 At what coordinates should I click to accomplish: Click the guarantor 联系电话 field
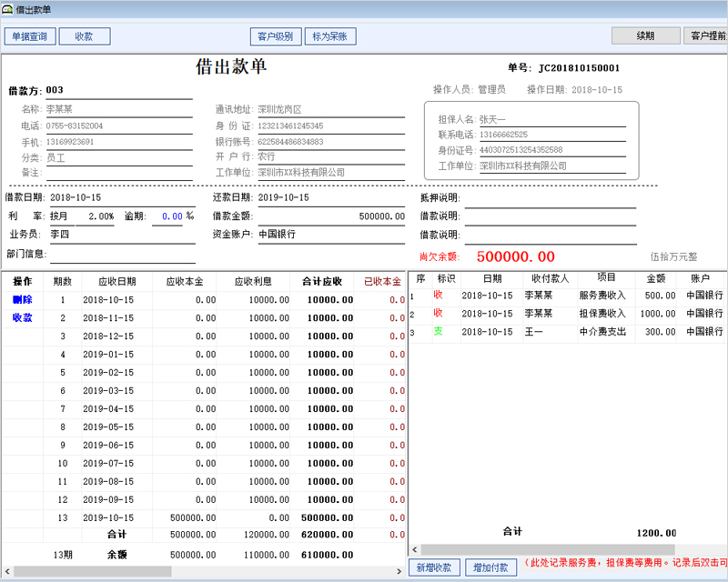(x=552, y=135)
